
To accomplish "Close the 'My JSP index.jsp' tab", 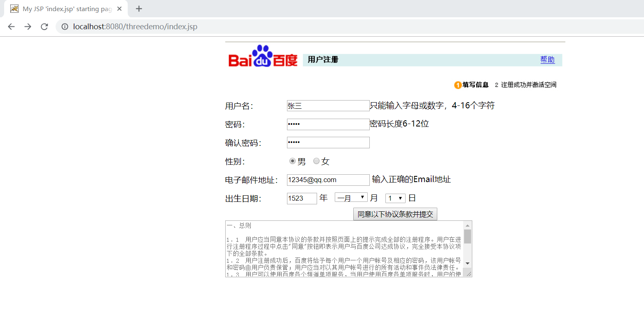I will point(119,9).
